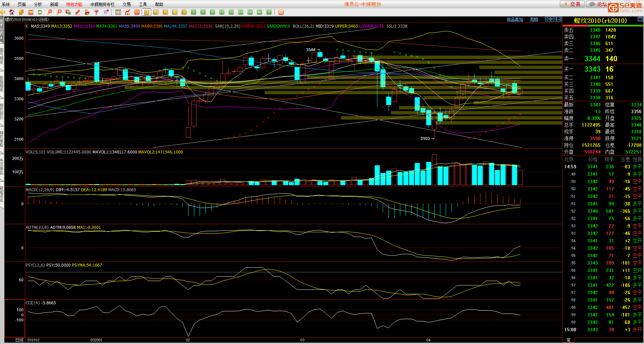This screenshot has width=644, height=344.
Task: Select the weekly '周' period icon
Action: (156, 12)
